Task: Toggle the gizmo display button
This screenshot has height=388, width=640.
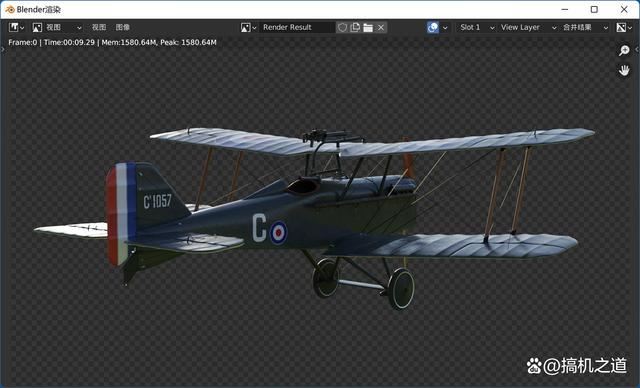Action: [x=433, y=27]
